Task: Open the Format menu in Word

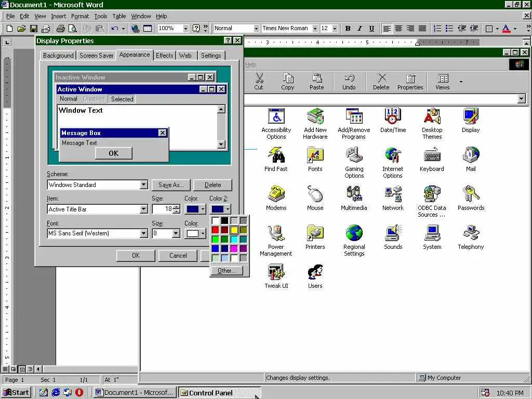Action: point(79,16)
